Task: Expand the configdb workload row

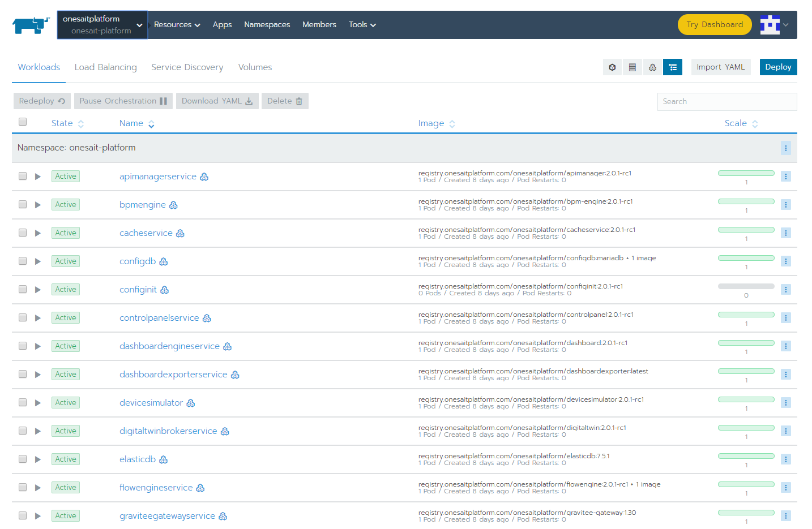Action: point(38,261)
